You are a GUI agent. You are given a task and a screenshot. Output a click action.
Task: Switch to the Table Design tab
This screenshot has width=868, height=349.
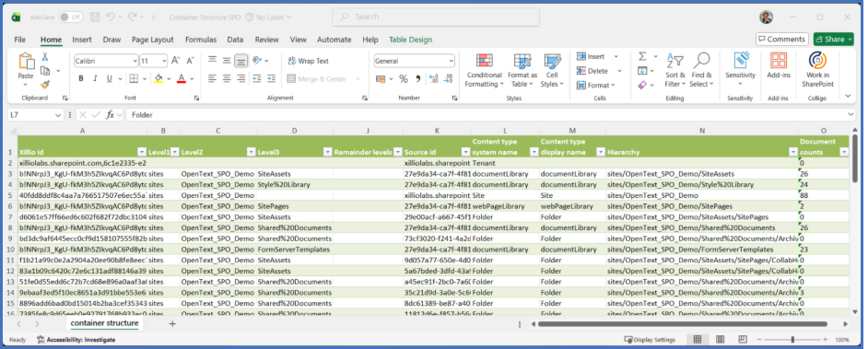tap(410, 40)
